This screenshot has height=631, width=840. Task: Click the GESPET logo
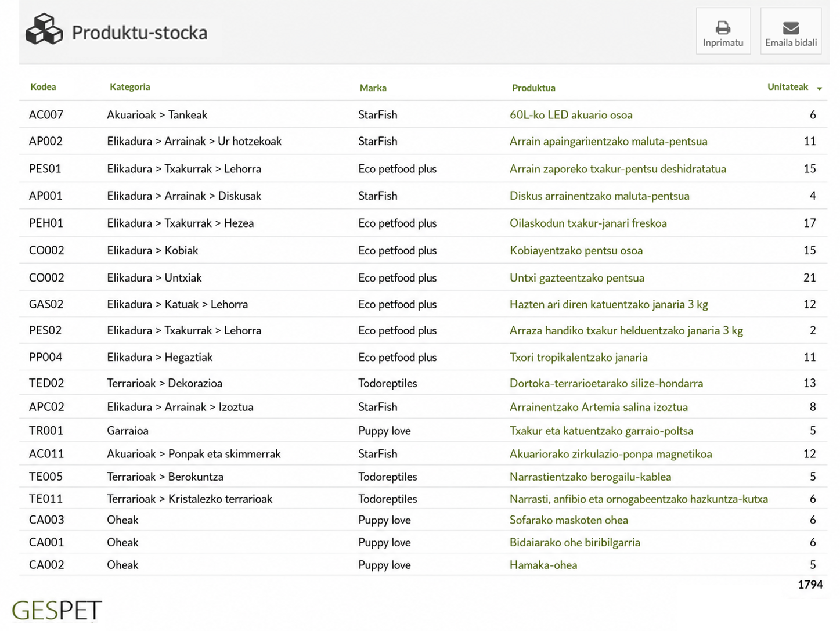pyautogui.click(x=57, y=610)
